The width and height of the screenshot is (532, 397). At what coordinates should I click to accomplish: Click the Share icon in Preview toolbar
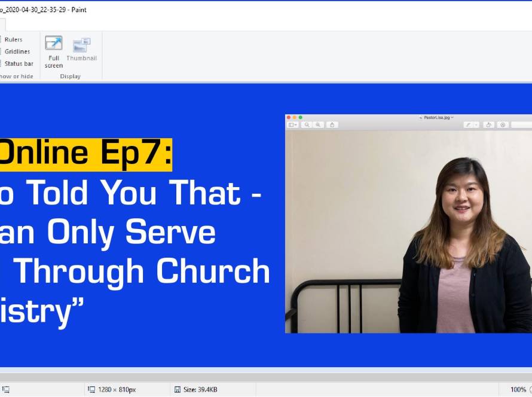coord(332,125)
